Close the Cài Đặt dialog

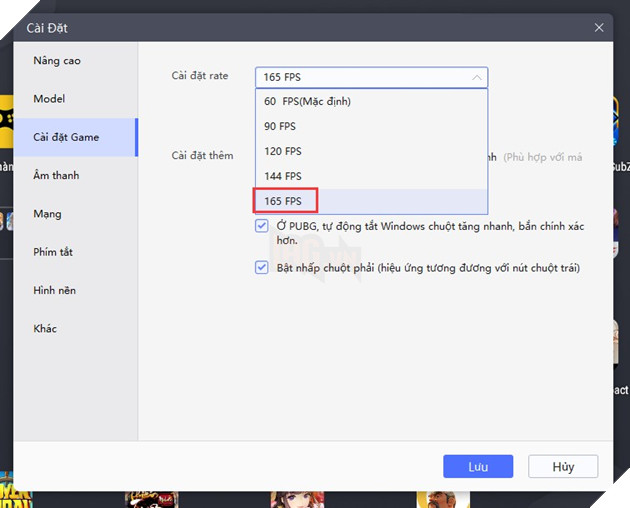pyautogui.click(x=599, y=28)
